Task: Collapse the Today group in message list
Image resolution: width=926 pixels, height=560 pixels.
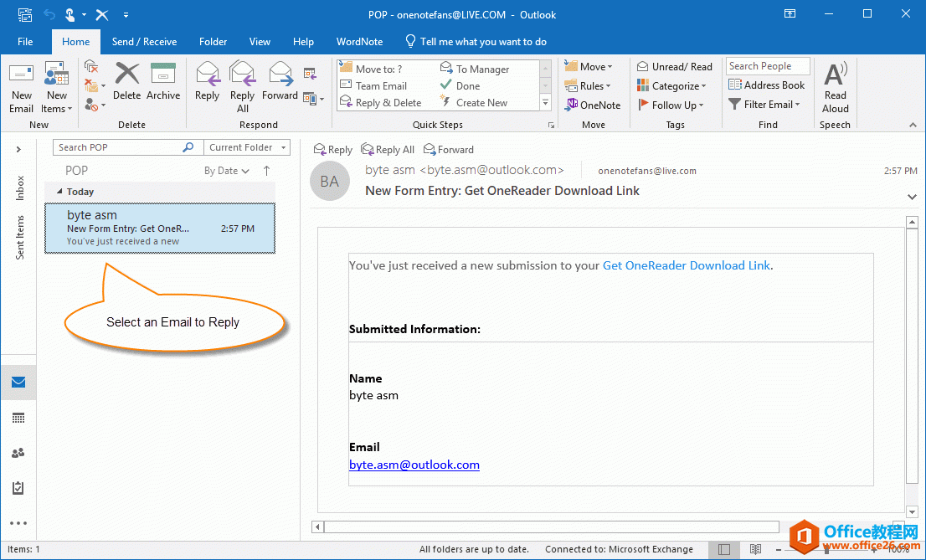Action: pos(59,192)
